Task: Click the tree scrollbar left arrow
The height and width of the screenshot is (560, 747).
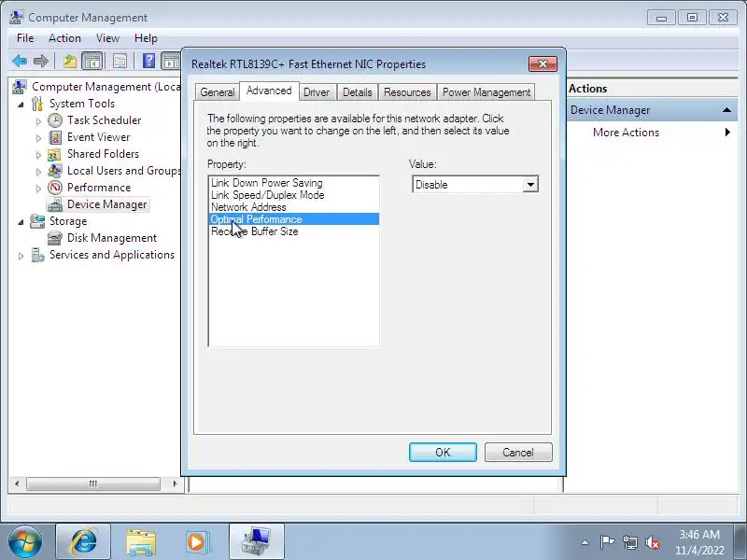Action: (x=17, y=483)
